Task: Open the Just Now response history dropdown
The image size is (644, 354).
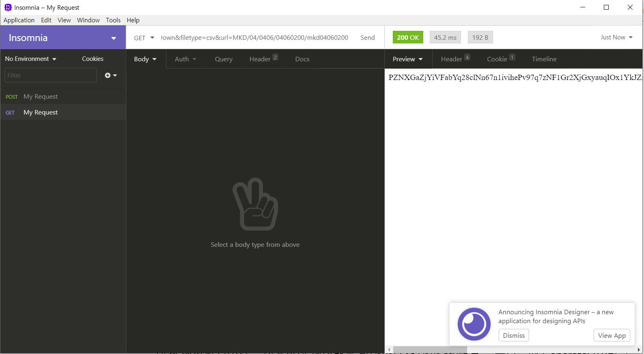Action: click(x=616, y=37)
